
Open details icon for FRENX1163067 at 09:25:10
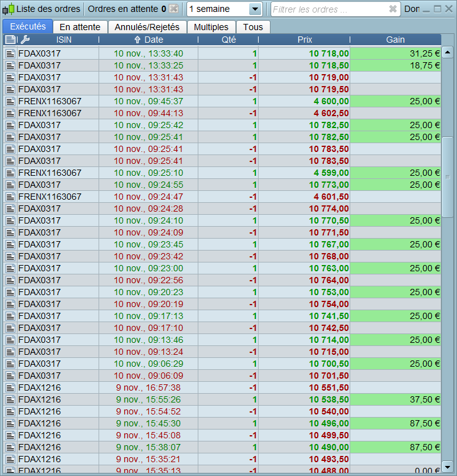pyautogui.click(x=10, y=173)
